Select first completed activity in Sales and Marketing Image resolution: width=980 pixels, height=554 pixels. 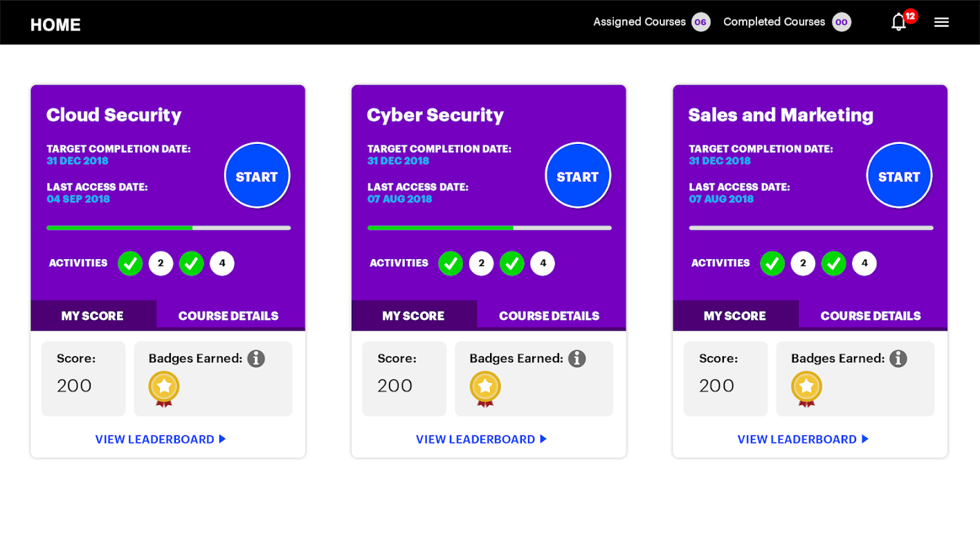click(x=772, y=263)
